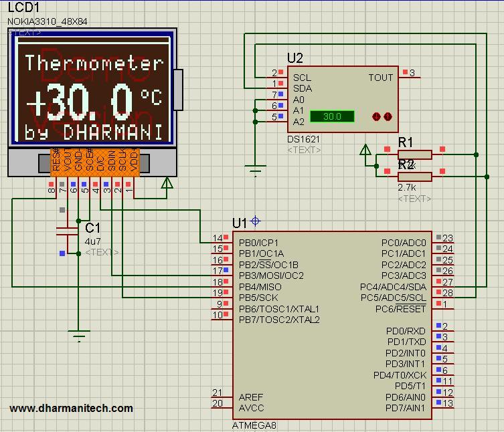Image resolution: width=504 pixels, height=432 pixels.
Task: Select the Nokia 3310 LCD display screen
Action: pos(93,89)
